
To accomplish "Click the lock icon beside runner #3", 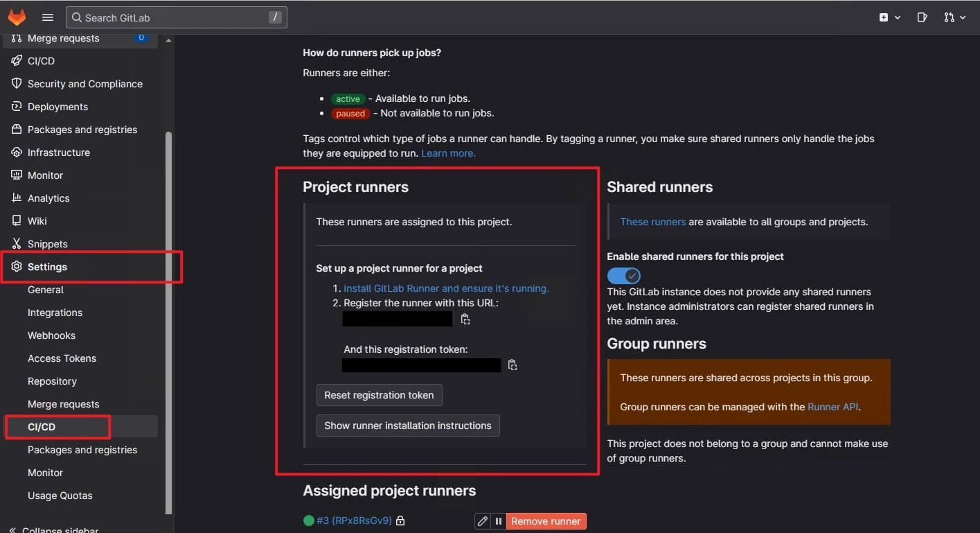I will [x=400, y=521].
